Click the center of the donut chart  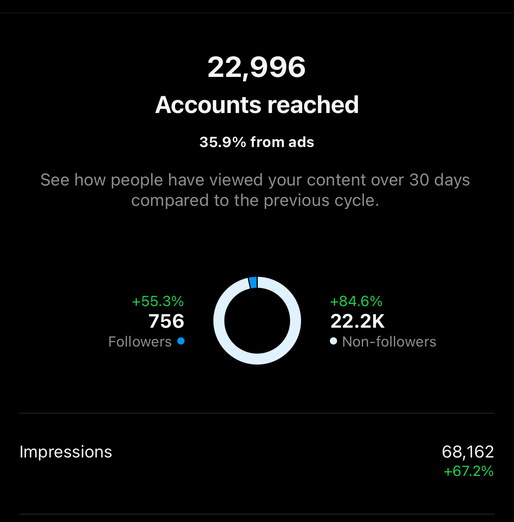(x=257, y=321)
